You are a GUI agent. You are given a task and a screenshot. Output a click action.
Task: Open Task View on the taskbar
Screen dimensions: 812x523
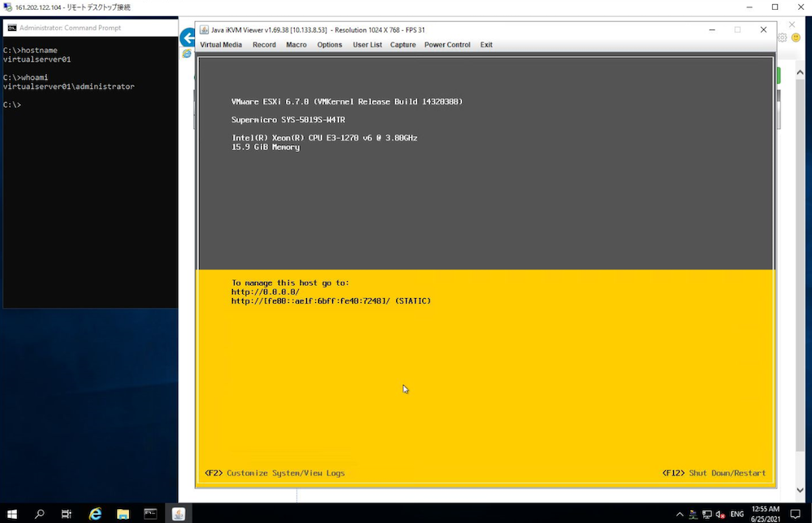(67, 514)
